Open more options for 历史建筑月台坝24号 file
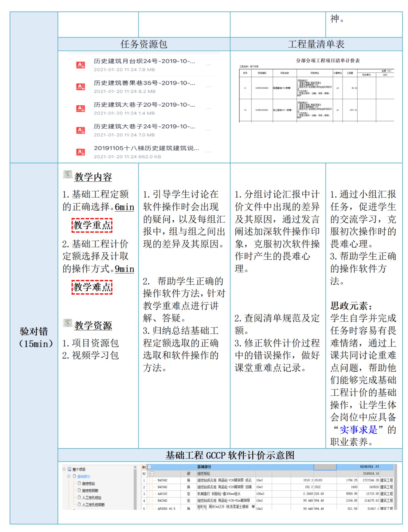Viewport: 408px width, 532px height. coord(208,65)
